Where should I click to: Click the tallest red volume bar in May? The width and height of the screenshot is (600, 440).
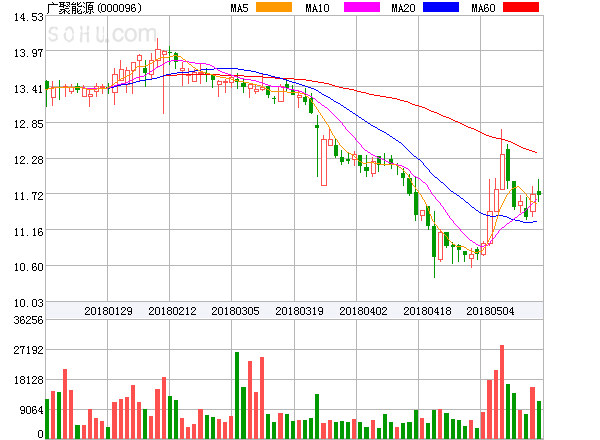pyautogui.click(x=502, y=392)
